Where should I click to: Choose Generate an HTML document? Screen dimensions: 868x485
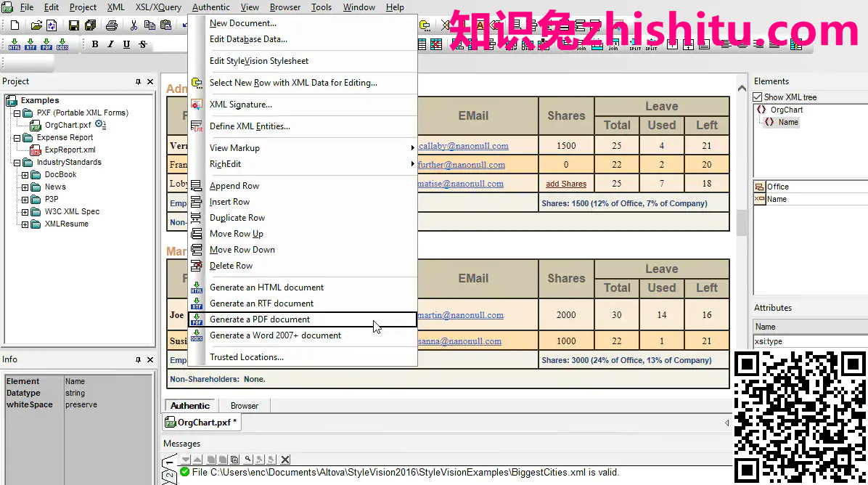[x=302, y=288]
